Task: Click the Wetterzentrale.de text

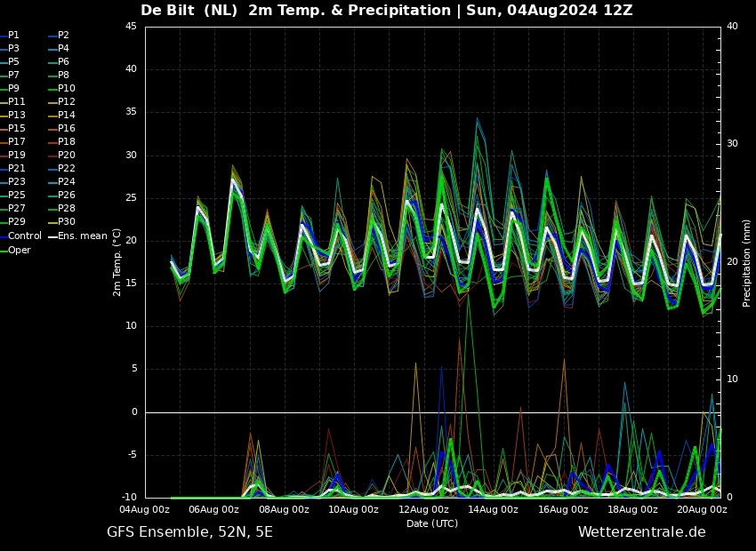Action: [x=642, y=532]
